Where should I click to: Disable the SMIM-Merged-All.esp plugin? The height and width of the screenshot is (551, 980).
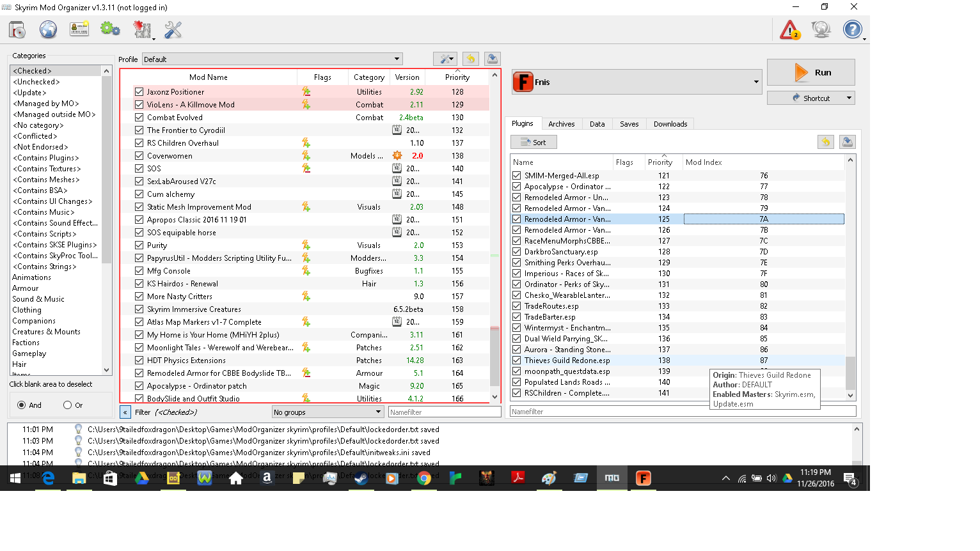click(517, 176)
